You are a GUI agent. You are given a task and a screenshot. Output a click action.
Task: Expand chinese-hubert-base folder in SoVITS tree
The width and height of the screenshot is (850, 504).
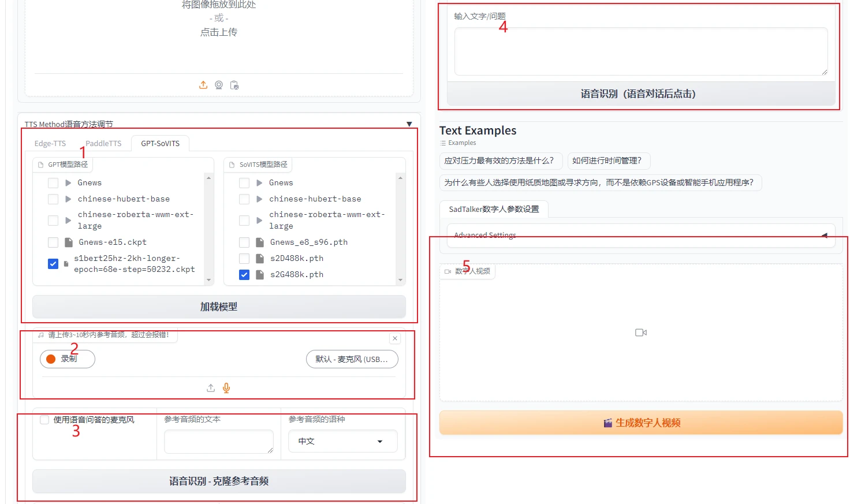coord(259,199)
